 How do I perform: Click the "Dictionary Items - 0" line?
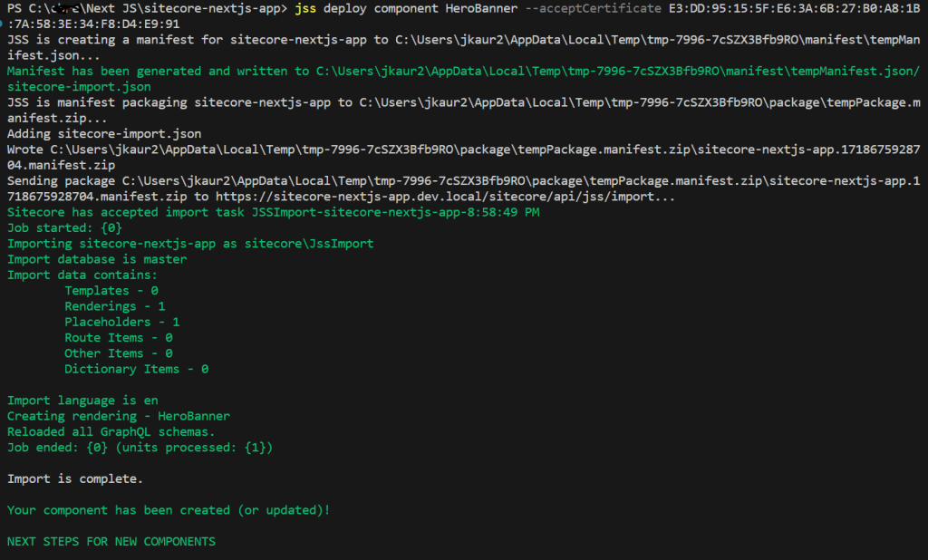136,369
